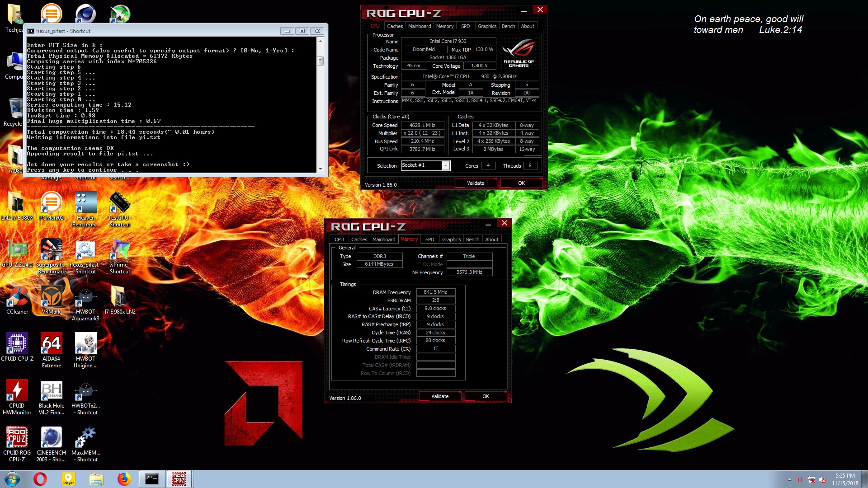Switch to ROG CPU-Z taskbar button
Screen dimensions: 868x488
click(x=179, y=479)
